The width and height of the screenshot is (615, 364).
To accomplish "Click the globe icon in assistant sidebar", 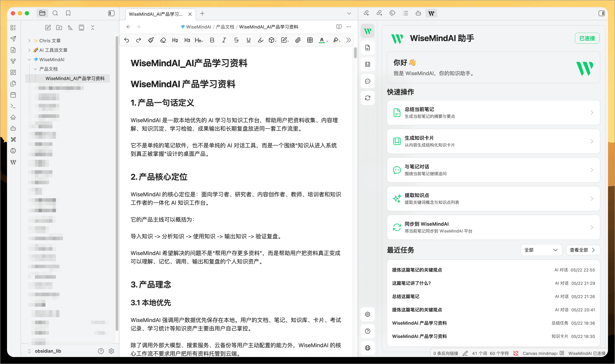I will tap(368, 348).
